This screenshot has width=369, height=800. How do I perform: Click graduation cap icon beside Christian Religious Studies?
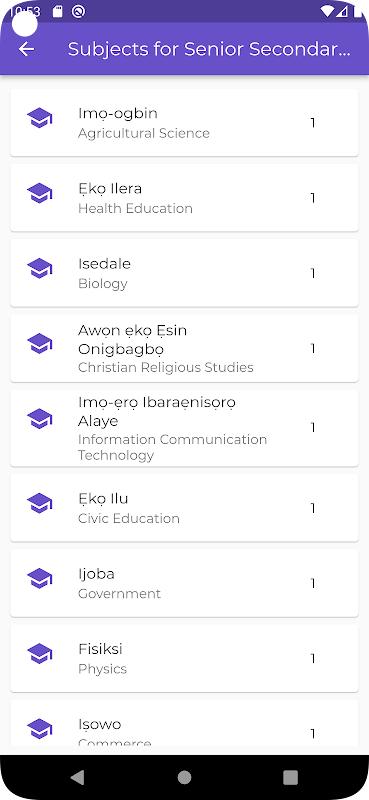pos(40,344)
